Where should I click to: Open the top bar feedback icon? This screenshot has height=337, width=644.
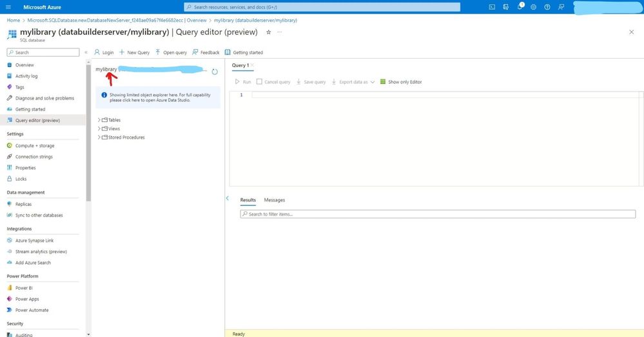click(561, 7)
